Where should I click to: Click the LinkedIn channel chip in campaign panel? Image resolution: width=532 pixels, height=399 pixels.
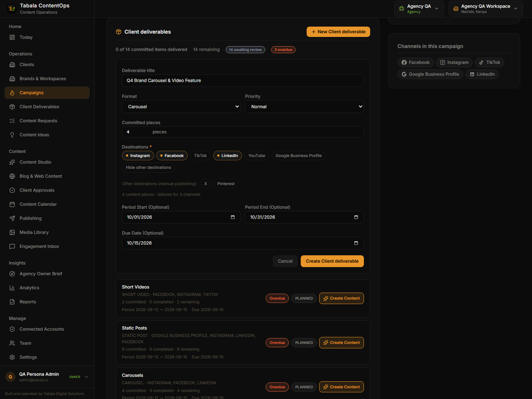click(482, 74)
